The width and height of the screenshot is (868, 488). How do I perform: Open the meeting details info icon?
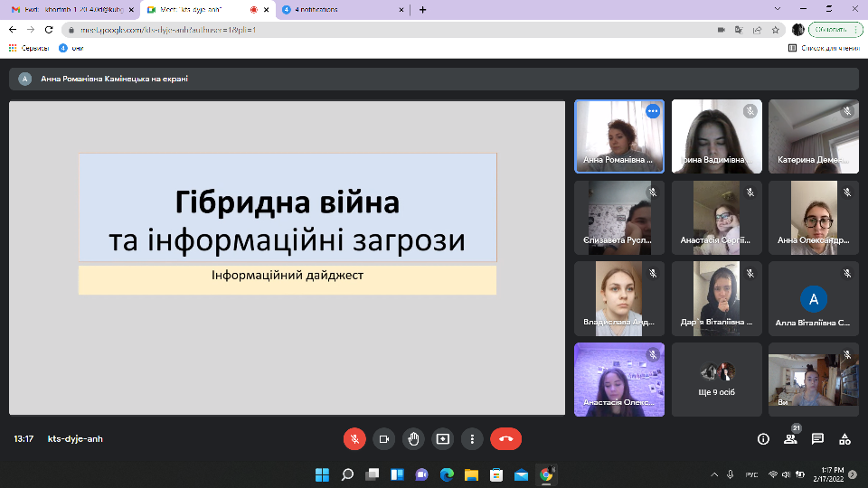pos(763,439)
